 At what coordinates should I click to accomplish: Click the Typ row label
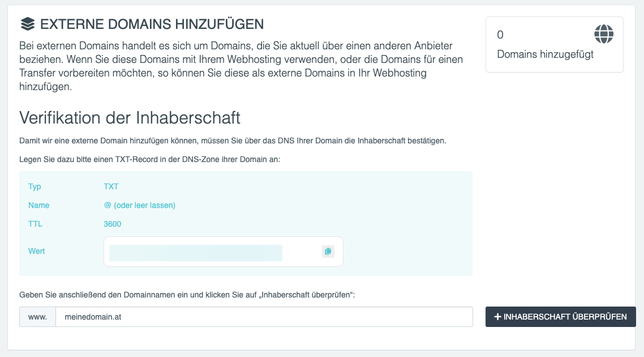pyautogui.click(x=35, y=186)
